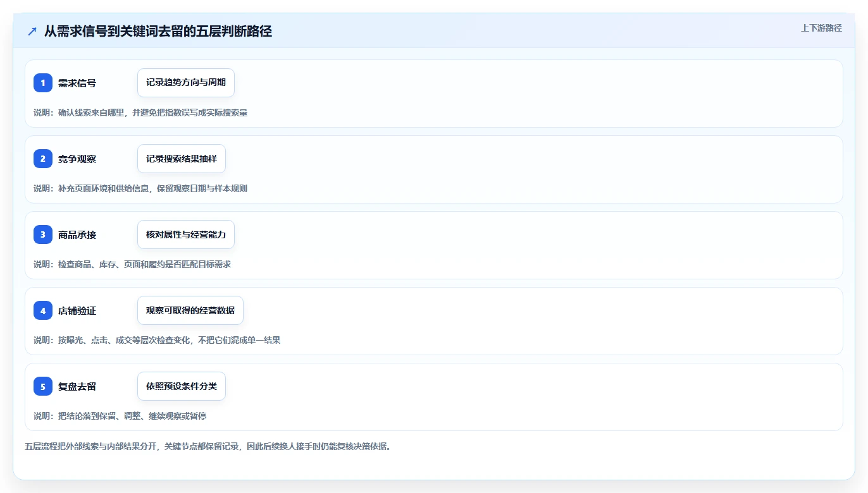Select the 复盘去留 step label
Image resolution: width=868 pixels, height=493 pixels.
click(x=77, y=387)
